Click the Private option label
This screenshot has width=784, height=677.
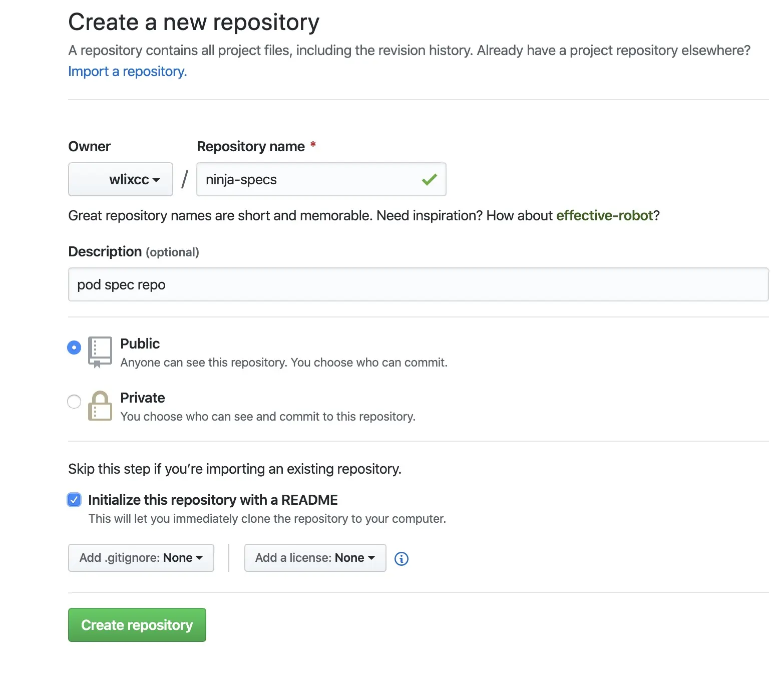point(143,398)
